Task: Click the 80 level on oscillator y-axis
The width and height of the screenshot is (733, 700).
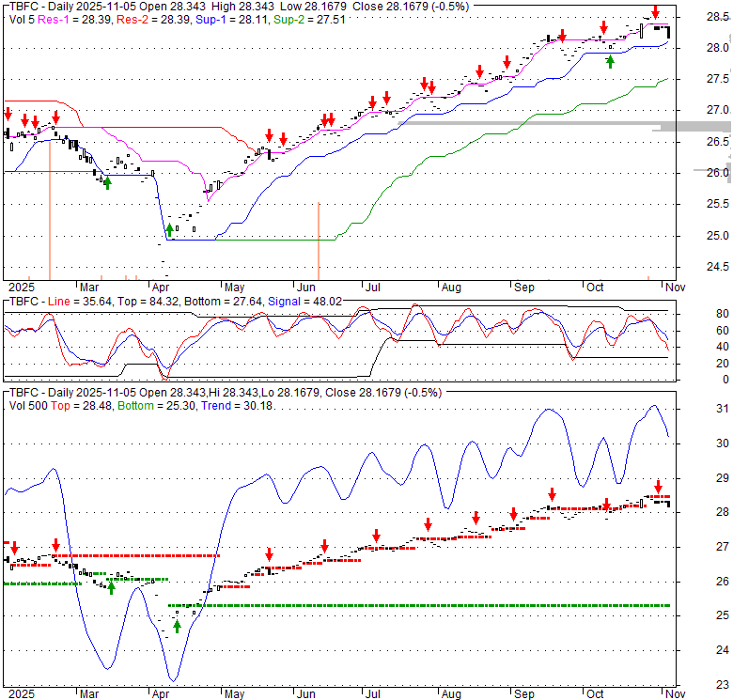Action: coord(695,314)
